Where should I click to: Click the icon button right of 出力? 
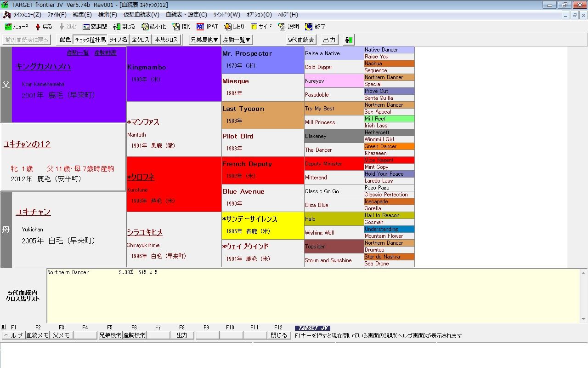coord(349,40)
